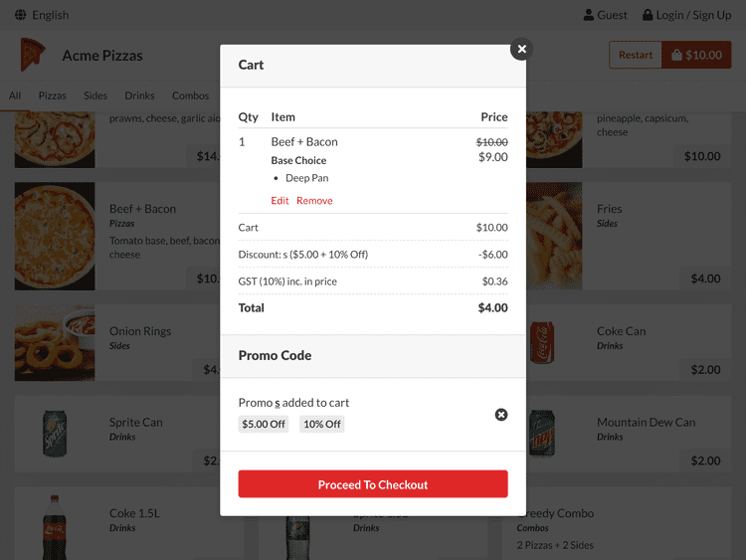The width and height of the screenshot is (746, 560).
Task: Click the Guest user icon
Action: [x=589, y=15]
